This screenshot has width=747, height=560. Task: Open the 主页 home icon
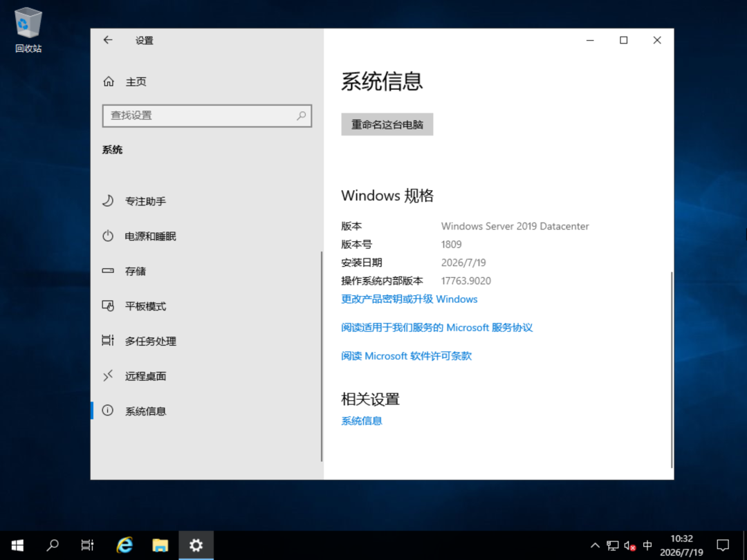pos(109,82)
